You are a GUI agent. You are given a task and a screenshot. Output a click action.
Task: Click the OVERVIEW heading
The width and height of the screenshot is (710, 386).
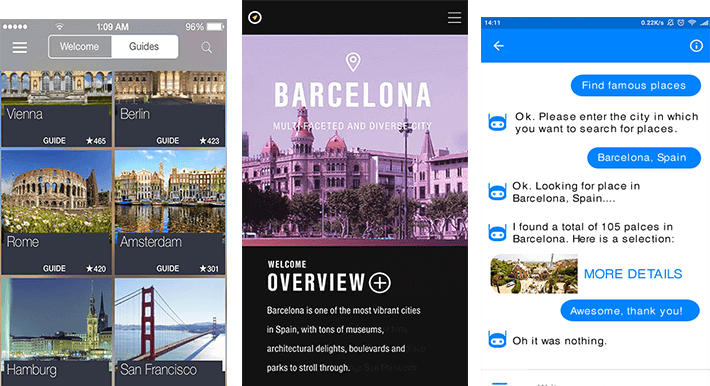(316, 282)
